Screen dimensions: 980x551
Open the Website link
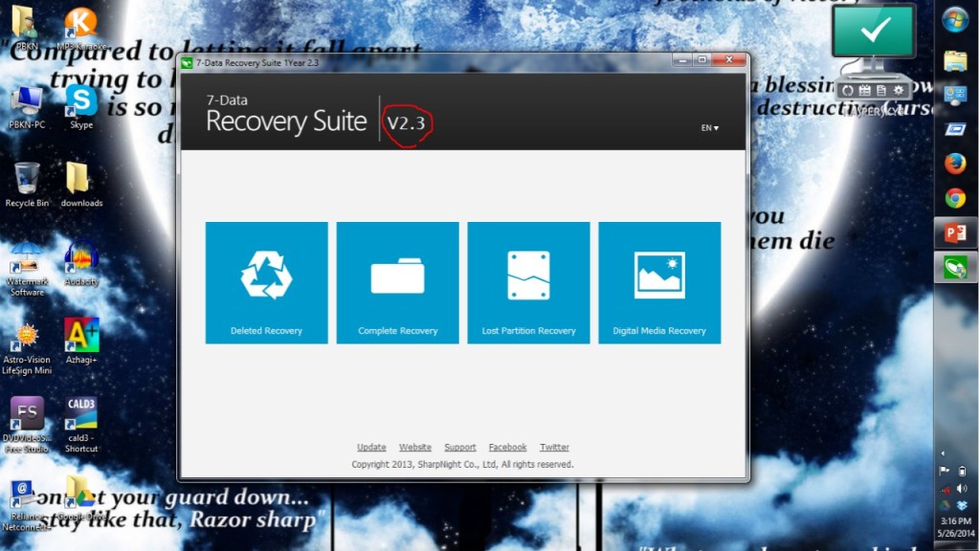coord(415,447)
